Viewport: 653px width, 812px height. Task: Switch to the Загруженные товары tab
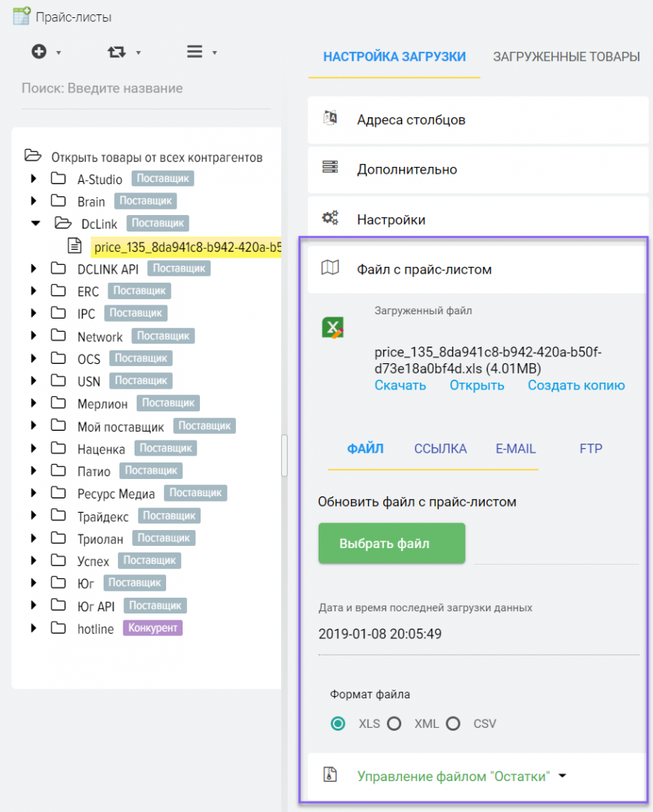pos(566,56)
